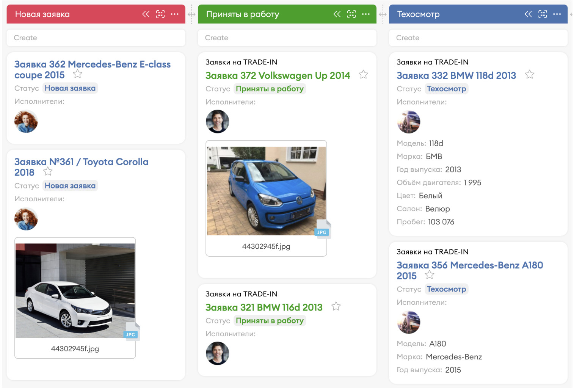Open the blue Volkswagen Up photo attachment
This screenshot has height=392, width=574.
[x=266, y=191]
